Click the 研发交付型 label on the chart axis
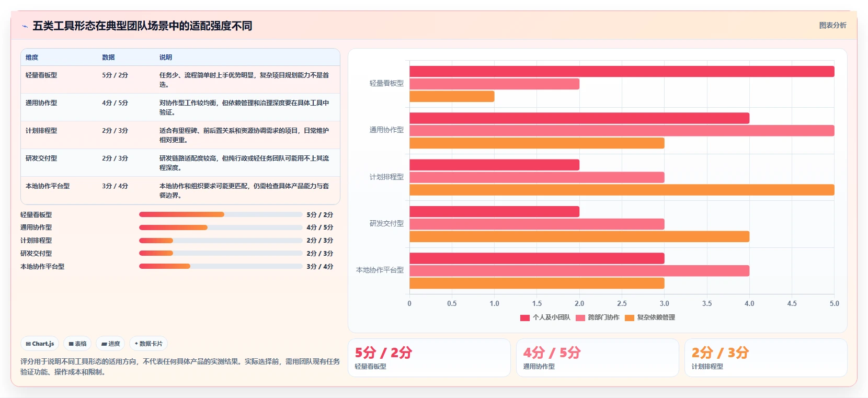The width and height of the screenshot is (868, 398). pyautogui.click(x=386, y=223)
